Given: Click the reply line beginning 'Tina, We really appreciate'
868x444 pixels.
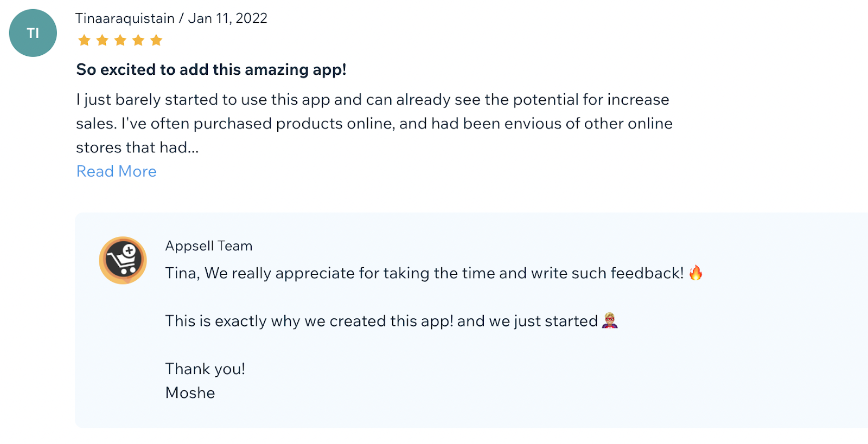Looking at the screenshot, I should pyautogui.click(x=424, y=273).
